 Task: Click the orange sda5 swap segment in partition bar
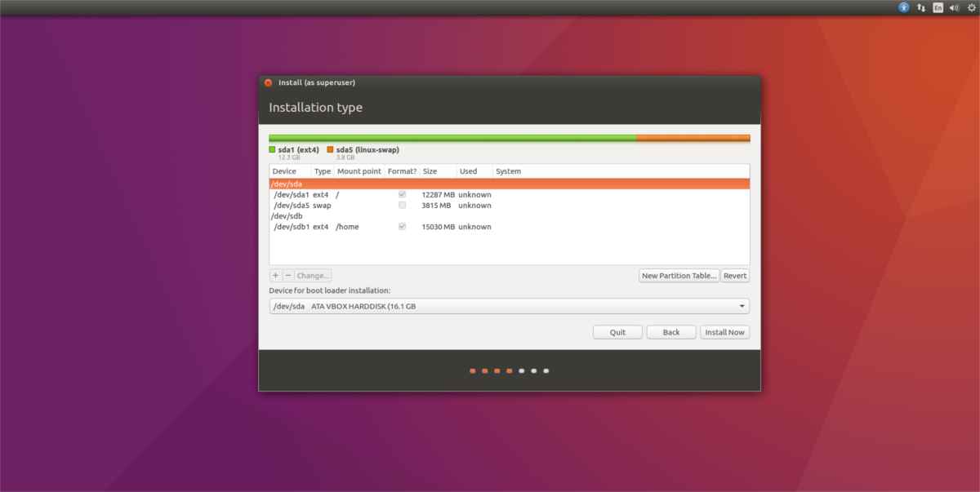point(693,139)
